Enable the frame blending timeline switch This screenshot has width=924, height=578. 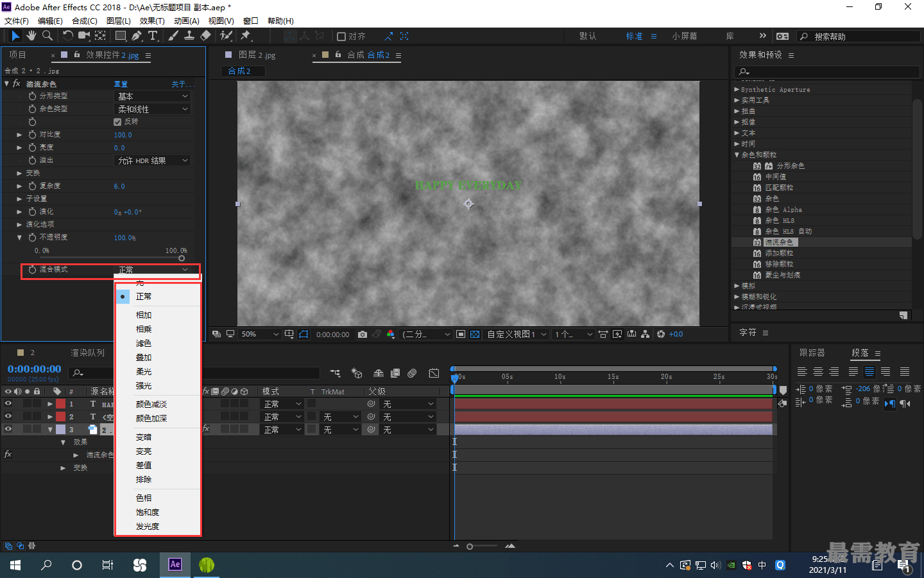click(395, 373)
